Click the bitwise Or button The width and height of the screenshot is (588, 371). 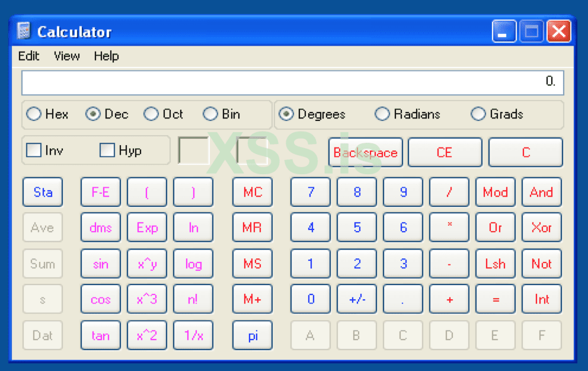tap(496, 228)
